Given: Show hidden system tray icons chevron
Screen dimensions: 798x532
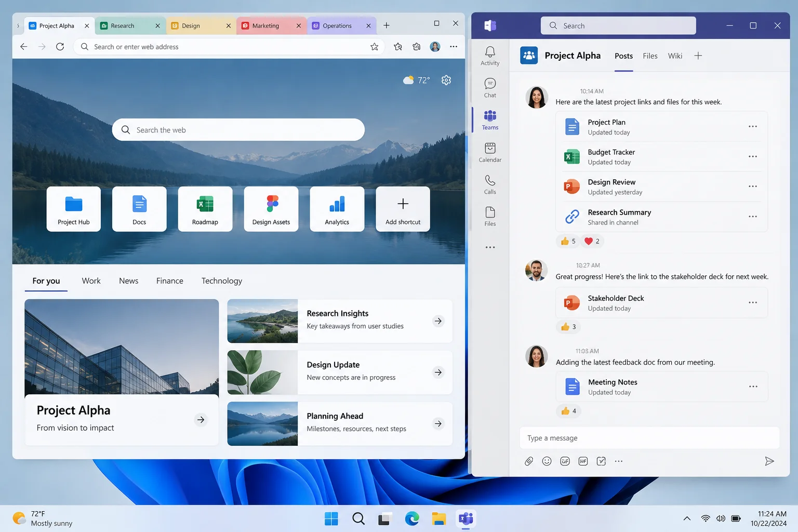Looking at the screenshot, I should 687,518.
